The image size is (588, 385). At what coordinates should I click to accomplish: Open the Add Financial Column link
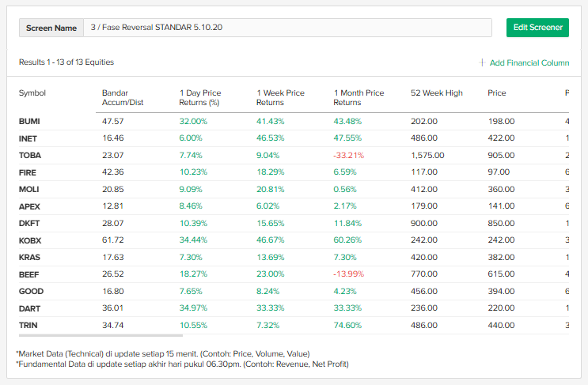(x=529, y=62)
